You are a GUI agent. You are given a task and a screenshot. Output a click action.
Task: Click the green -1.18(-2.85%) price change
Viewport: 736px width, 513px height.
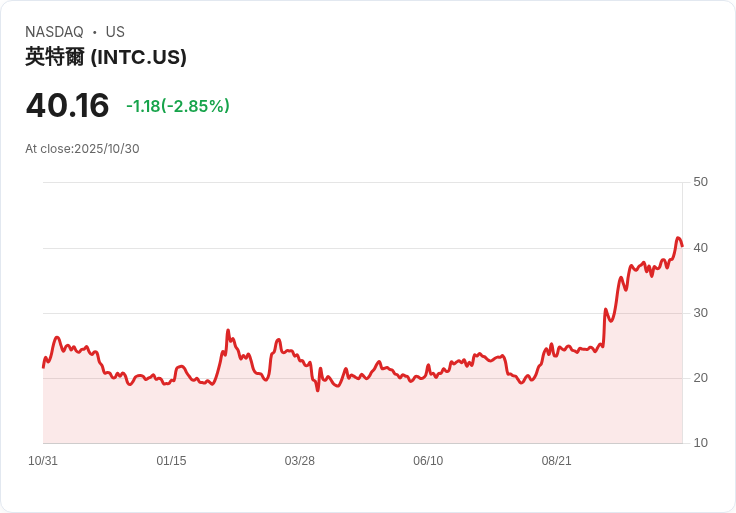pyautogui.click(x=178, y=106)
